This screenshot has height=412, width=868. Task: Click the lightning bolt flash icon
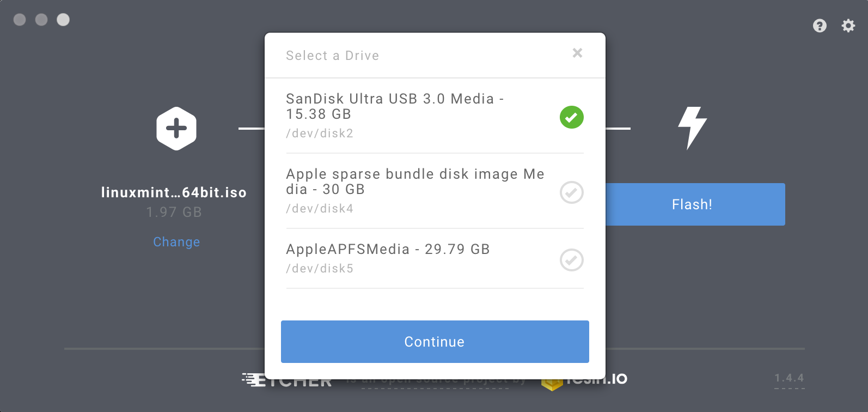(692, 128)
